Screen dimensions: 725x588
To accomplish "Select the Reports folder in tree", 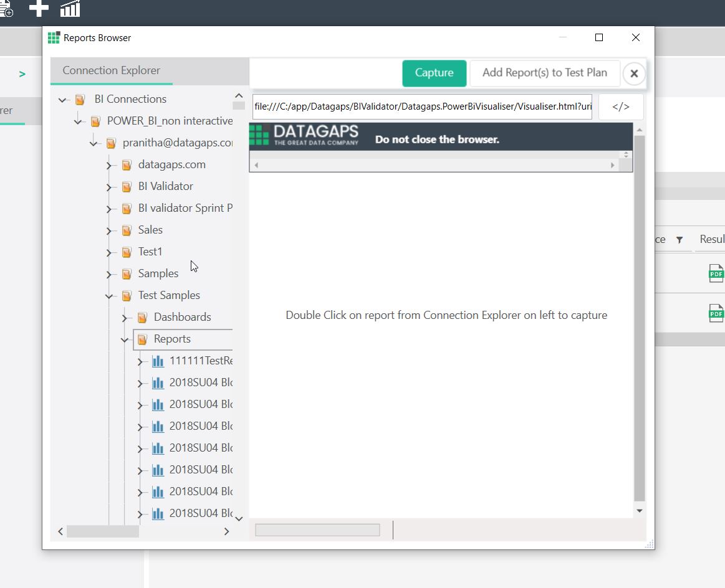I will point(172,339).
